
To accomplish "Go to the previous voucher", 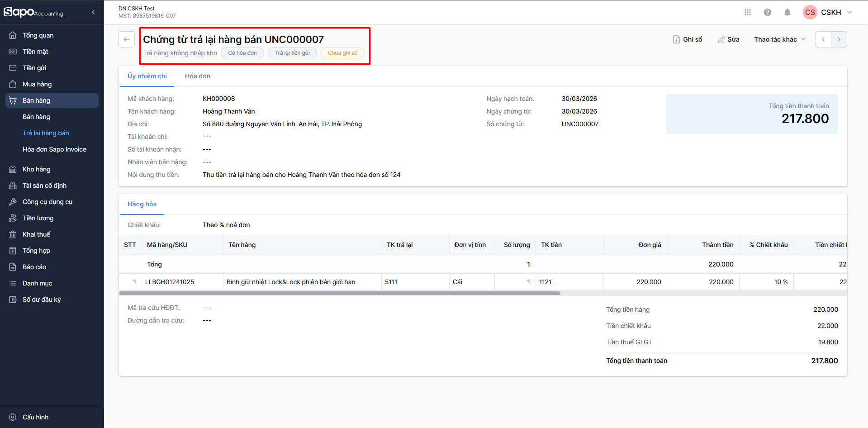I will click(x=823, y=39).
